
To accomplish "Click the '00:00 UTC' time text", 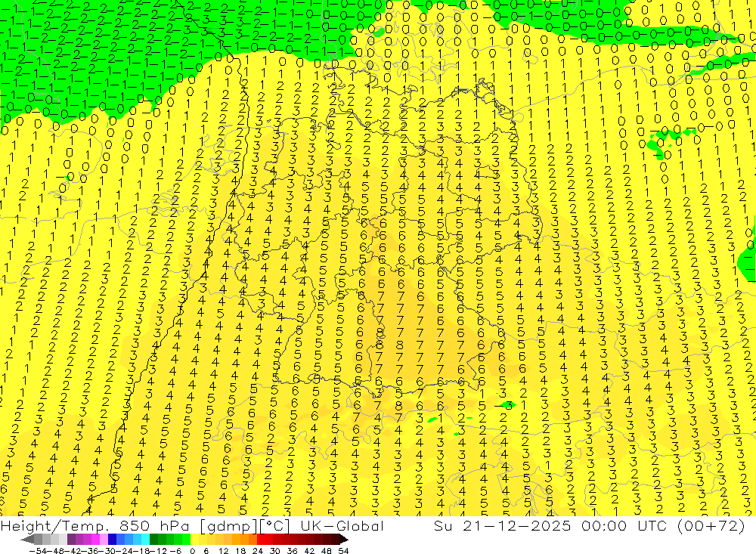I will click(625, 525).
